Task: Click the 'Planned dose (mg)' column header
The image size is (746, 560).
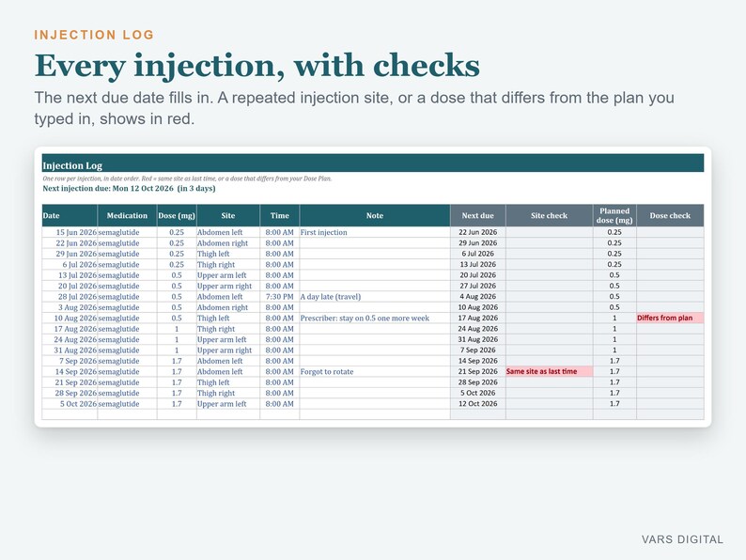Action: (x=614, y=215)
